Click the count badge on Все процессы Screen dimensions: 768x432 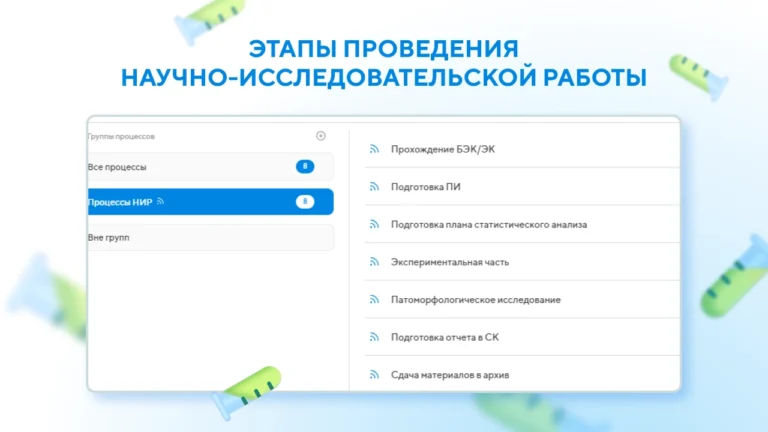pyautogui.click(x=305, y=167)
